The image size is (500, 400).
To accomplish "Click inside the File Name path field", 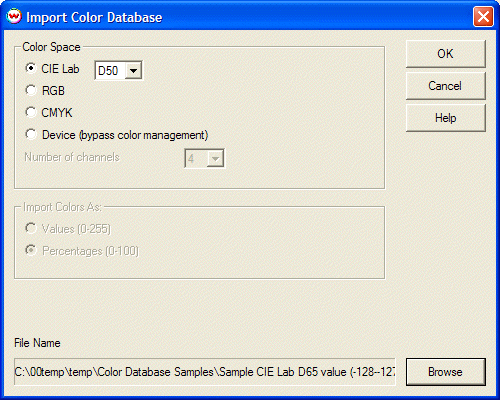I will (205, 372).
